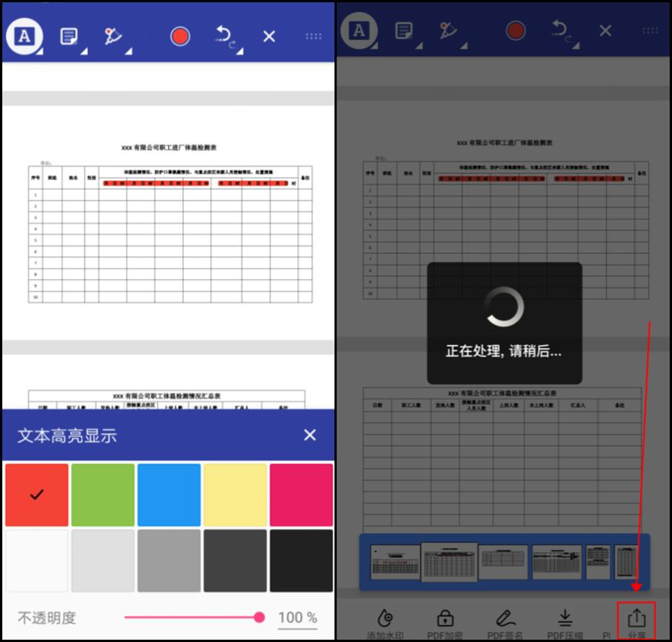Tap the red color circle, right toolbar
This screenshot has width=672, height=642.
(516, 30)
